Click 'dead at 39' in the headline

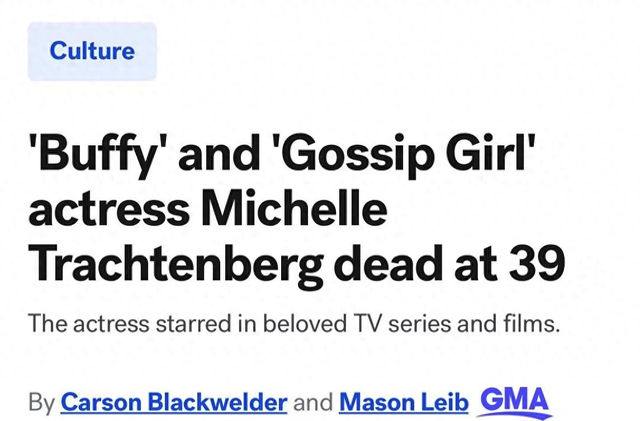point(449,263)
